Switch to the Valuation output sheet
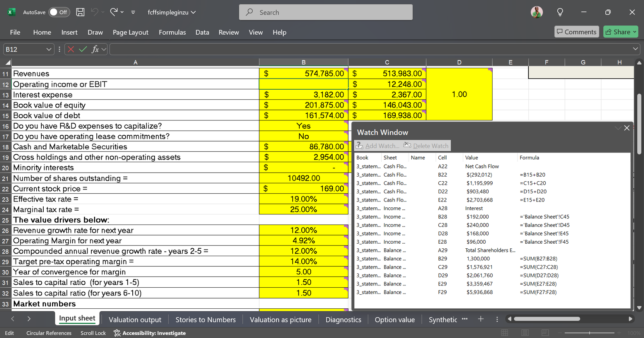The height and width of the screenshot is (338, 644). coord(135,320)
